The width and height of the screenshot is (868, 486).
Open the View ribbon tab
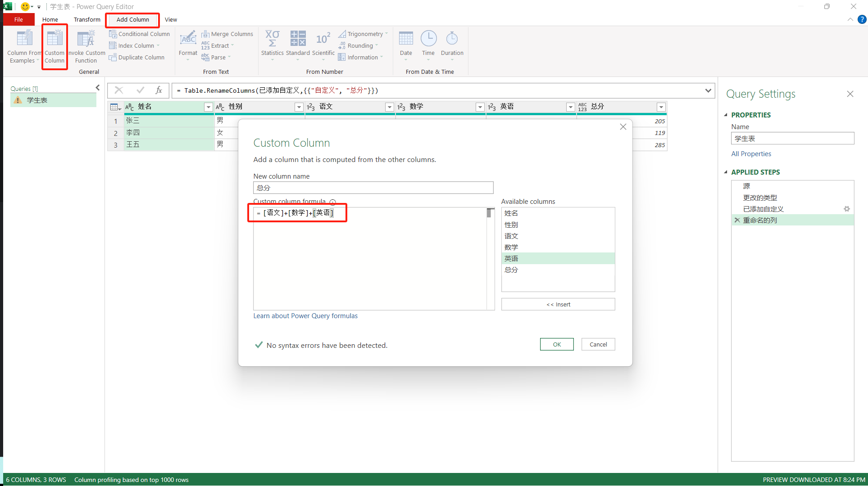tap(171, 20)
